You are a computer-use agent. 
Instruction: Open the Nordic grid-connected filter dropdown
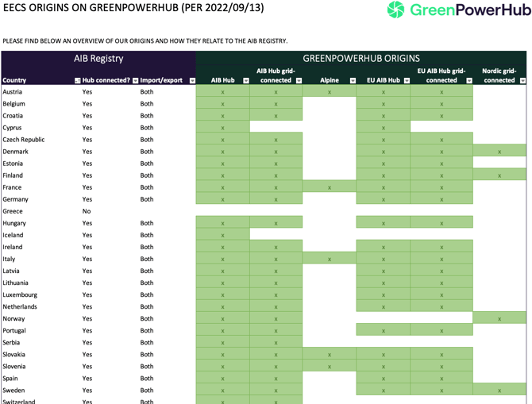click(522, 81)
